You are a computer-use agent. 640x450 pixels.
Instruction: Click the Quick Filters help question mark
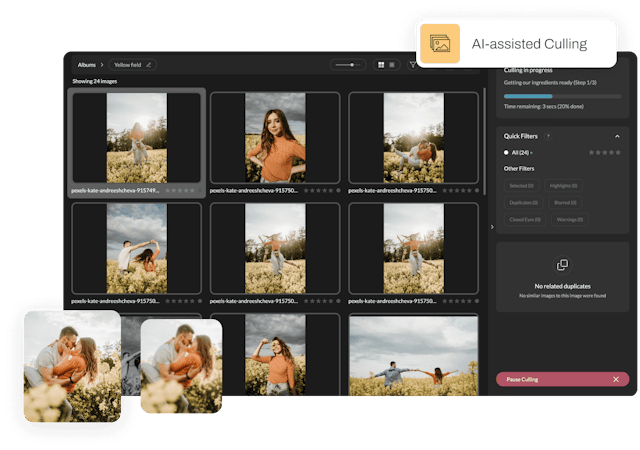coord(548,136)
